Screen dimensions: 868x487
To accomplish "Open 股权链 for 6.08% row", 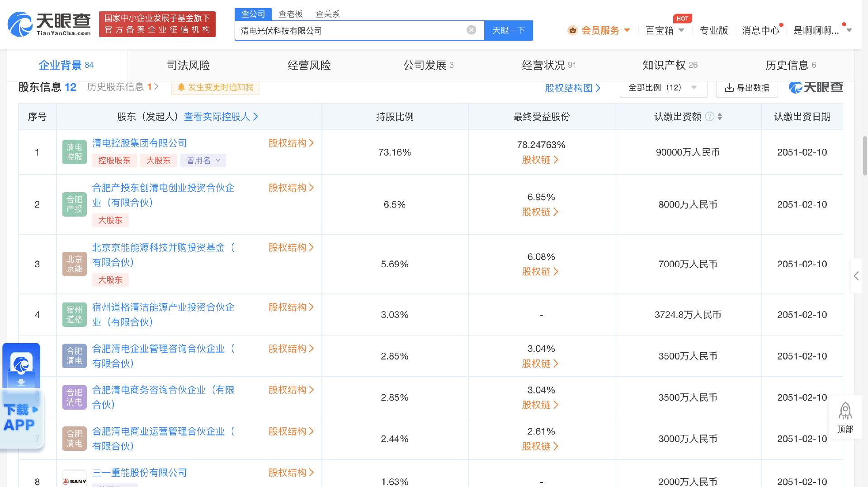I will pos(540,271).
